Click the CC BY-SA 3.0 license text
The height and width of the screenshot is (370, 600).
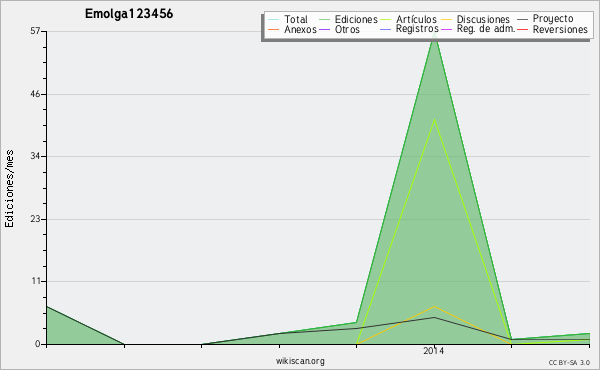pyautogui.click(x=569, y=363)
